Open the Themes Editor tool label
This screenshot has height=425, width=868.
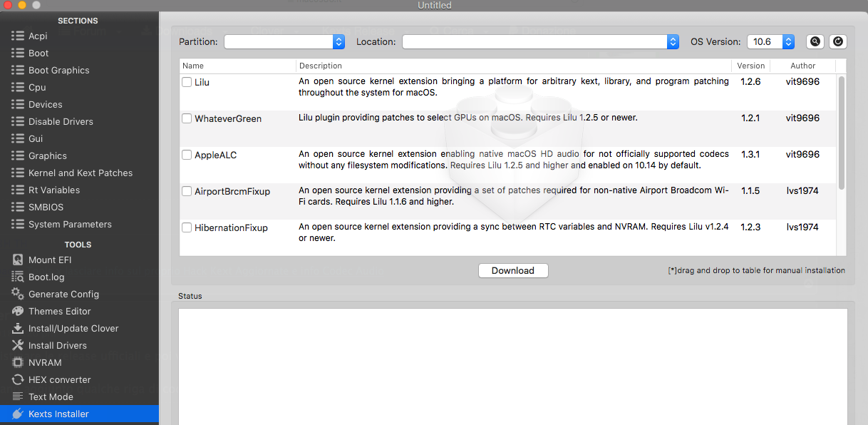60,311
